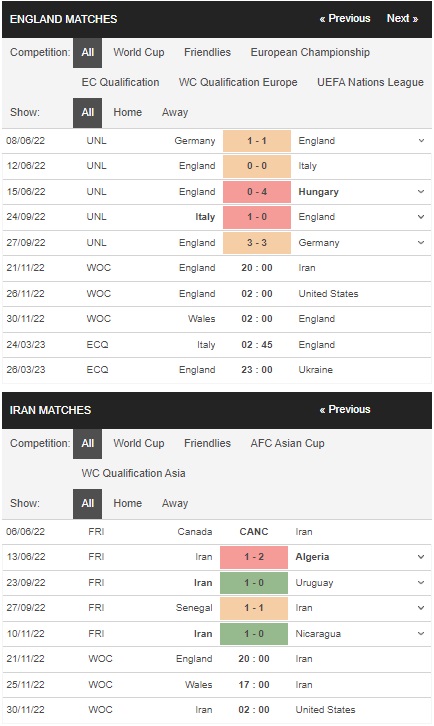434x726 pixels.
Task: Expand the Germany 1-1 England match row
Action: [x=421, y=141]
